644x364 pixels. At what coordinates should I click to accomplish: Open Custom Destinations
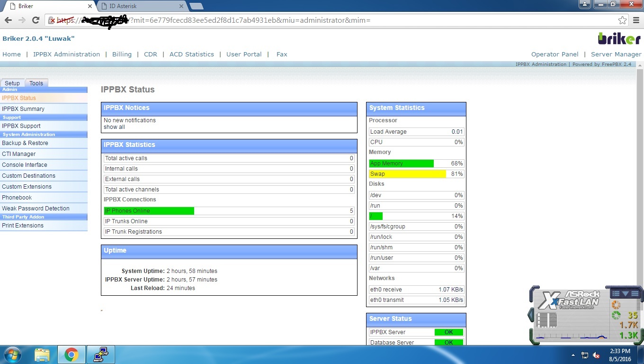point(44,176)
